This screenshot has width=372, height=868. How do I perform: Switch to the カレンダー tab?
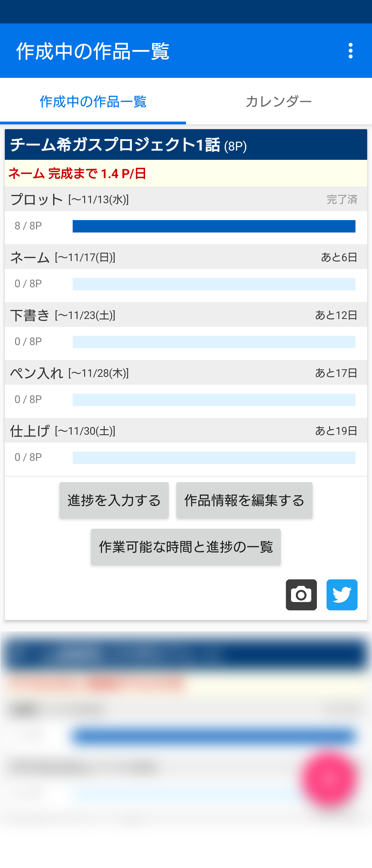click(279, 102)
